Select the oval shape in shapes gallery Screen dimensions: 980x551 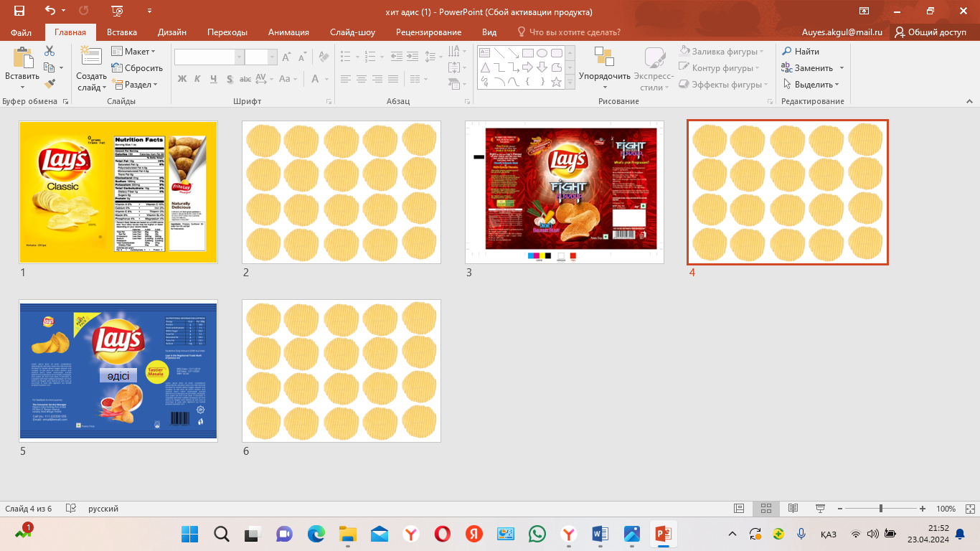[542, 52]
